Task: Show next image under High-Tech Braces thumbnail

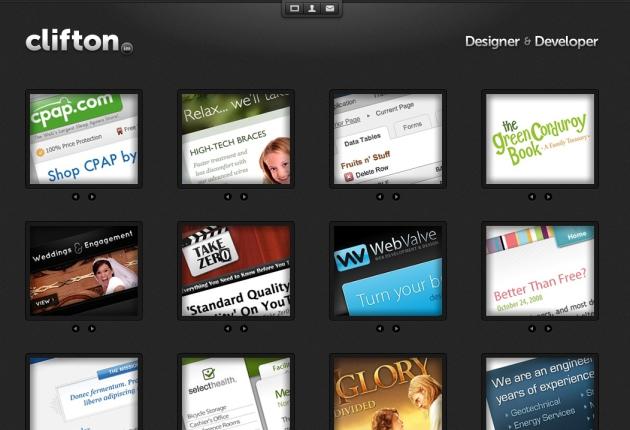Action: point(244,197)
